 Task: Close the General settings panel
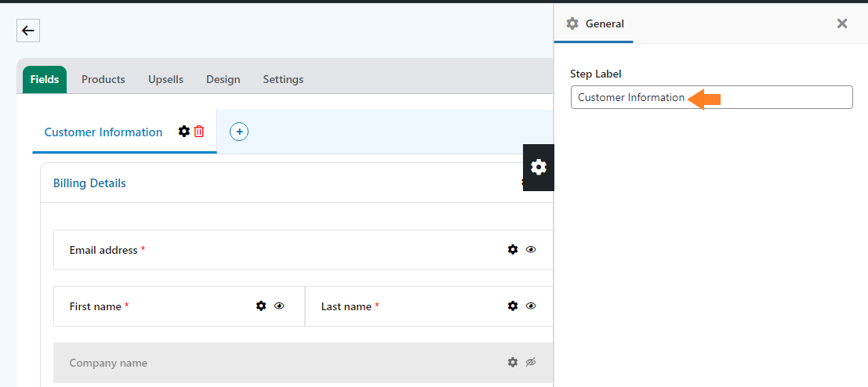pyautogui.click(x=842, y=24)
